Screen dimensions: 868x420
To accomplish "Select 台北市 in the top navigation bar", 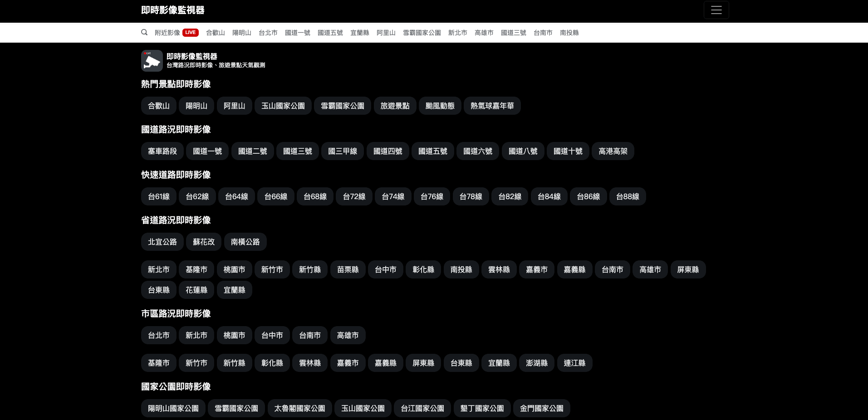I will pos(268,33).
